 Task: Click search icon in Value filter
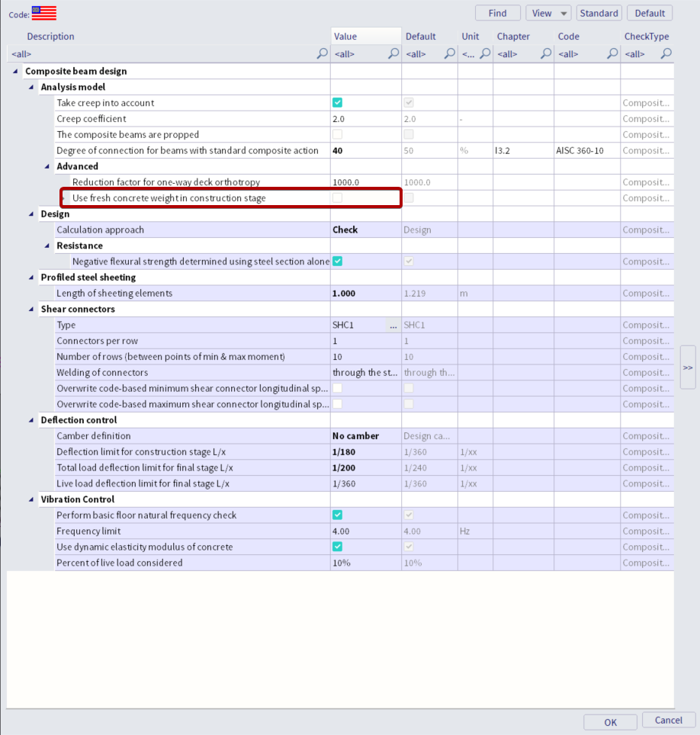393,54
